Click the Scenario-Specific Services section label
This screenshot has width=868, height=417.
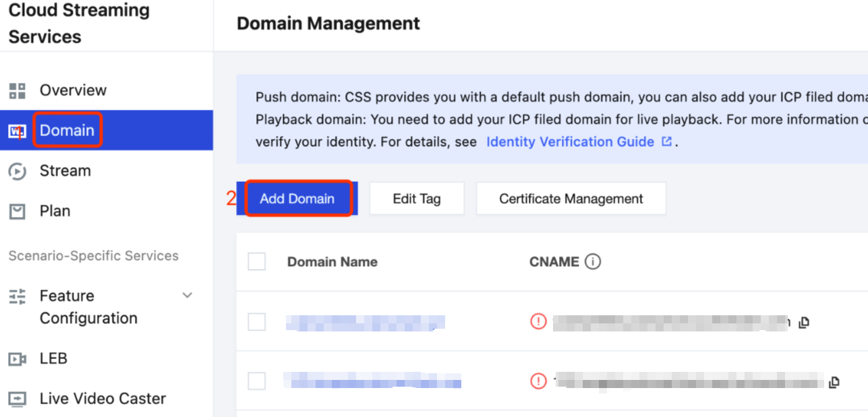[x=94, y=256]
